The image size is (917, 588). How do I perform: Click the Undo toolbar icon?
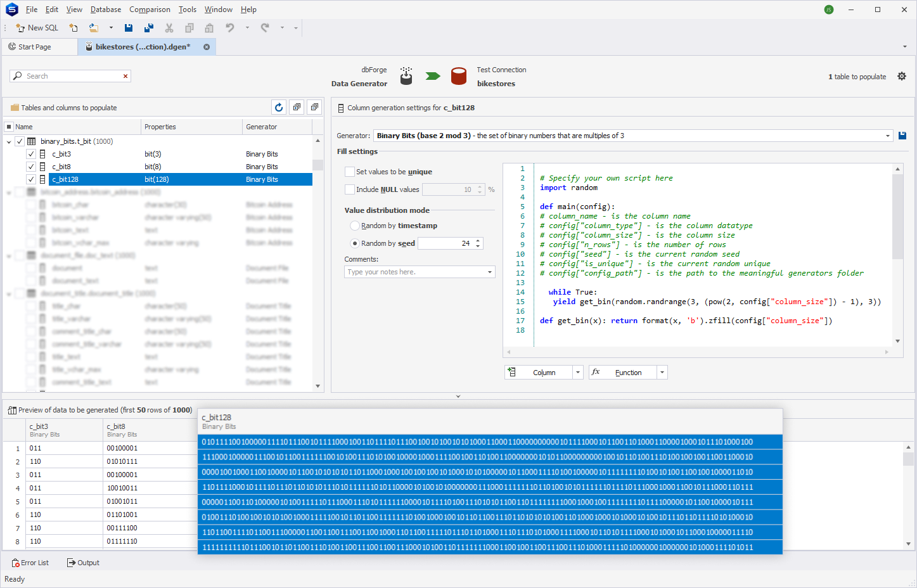pos(230,28)
